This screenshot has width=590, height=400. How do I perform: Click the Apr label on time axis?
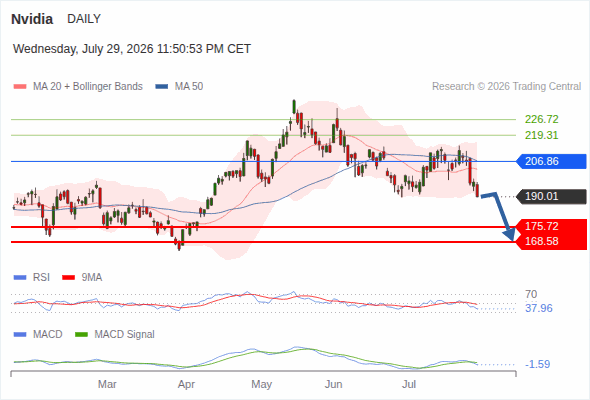tap(186, 385)
